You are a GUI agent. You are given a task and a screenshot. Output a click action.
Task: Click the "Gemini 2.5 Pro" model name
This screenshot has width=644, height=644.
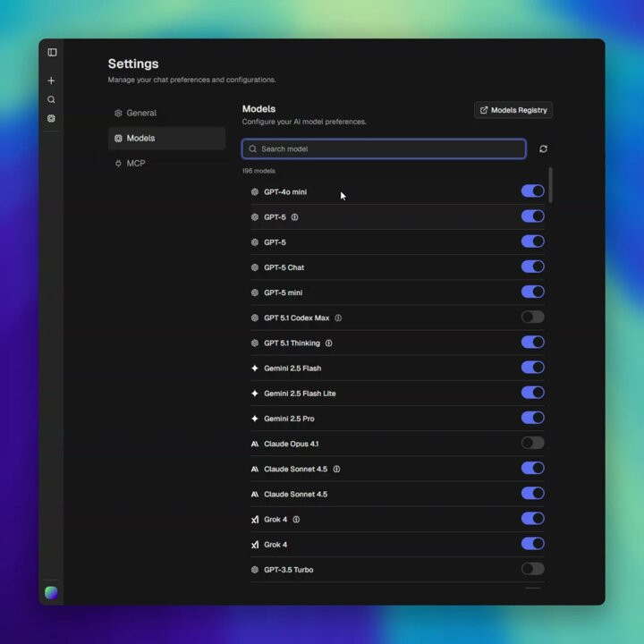coord(289,419)
